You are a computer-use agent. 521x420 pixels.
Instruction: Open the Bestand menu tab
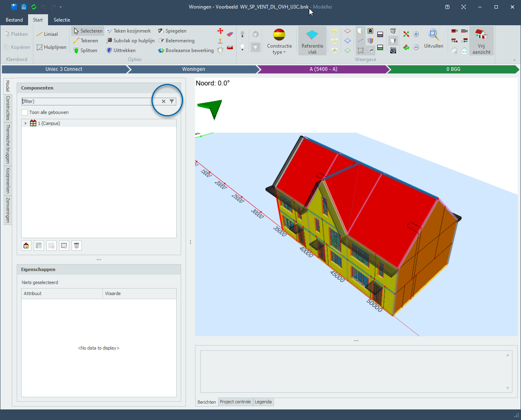point(14,20)
